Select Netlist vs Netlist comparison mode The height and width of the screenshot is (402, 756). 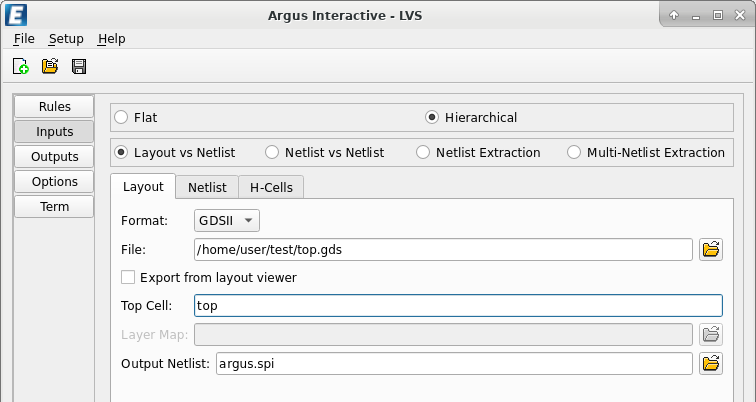click(272, 153)
